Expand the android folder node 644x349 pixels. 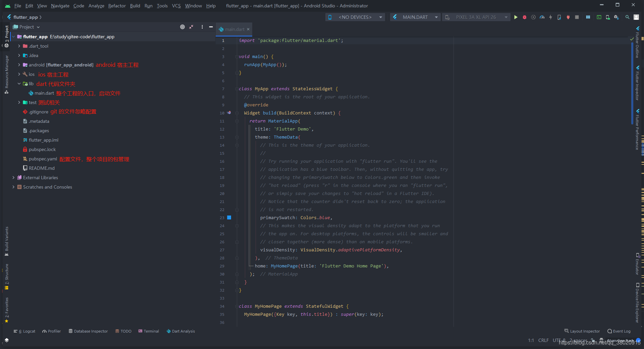pyautogui.click(x=19, y=65)
